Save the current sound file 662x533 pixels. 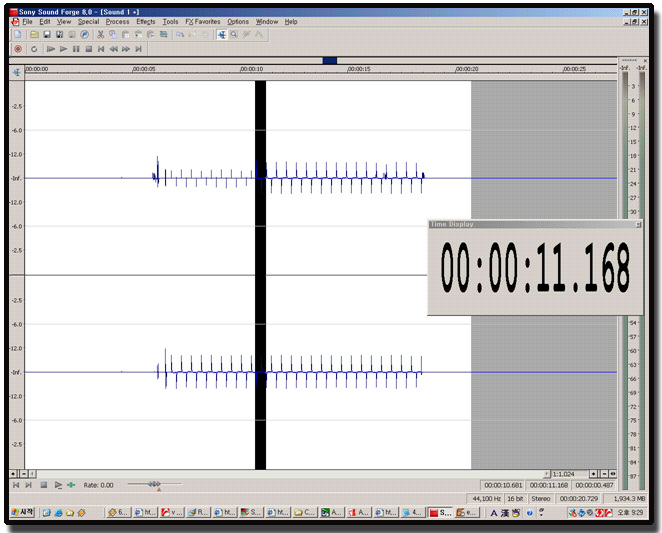point(47,35)
